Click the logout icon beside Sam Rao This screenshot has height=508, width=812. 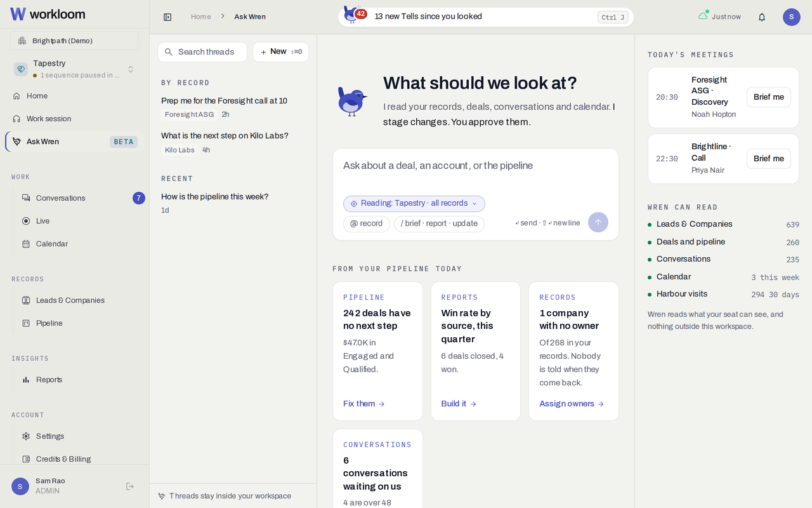point(130,486)
